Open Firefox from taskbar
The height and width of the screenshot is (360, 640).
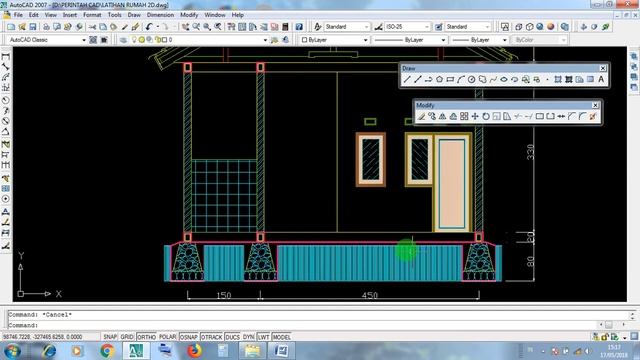tap(195, 351)
